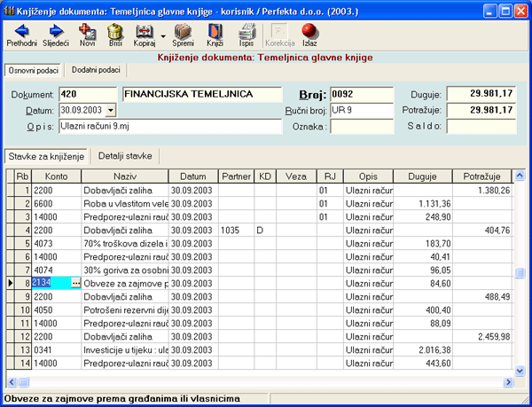
Task: Click the Naziv column header
Action: pyautogui.click(x=125, y=176)
